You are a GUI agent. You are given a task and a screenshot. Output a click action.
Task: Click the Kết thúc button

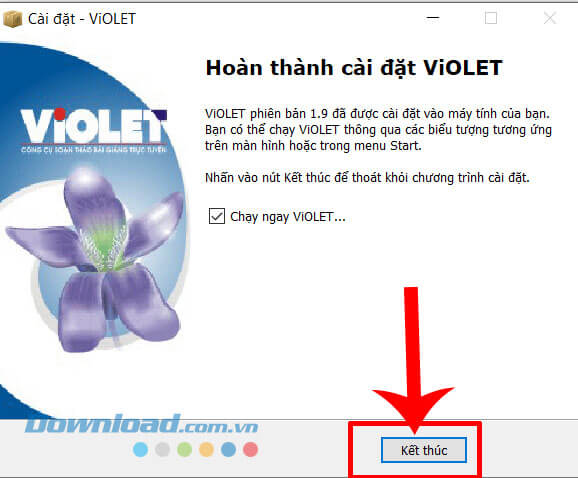tap(424, 450)
